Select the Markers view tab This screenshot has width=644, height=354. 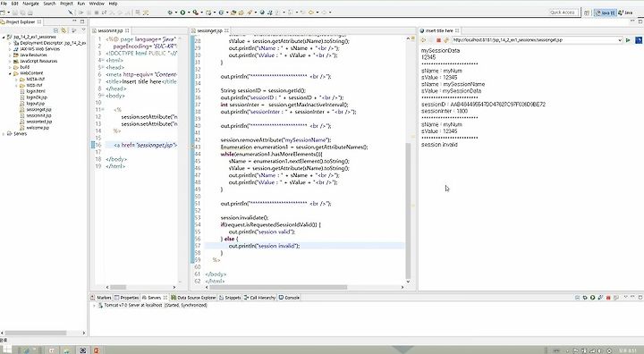tap(101, 298)
